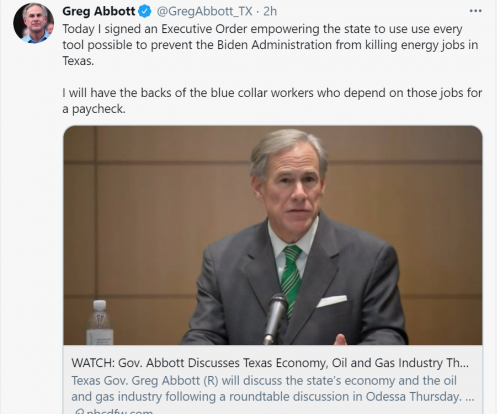
Task: Click the @GregAbbott_TX handle
Action: [x=204, y=12]
